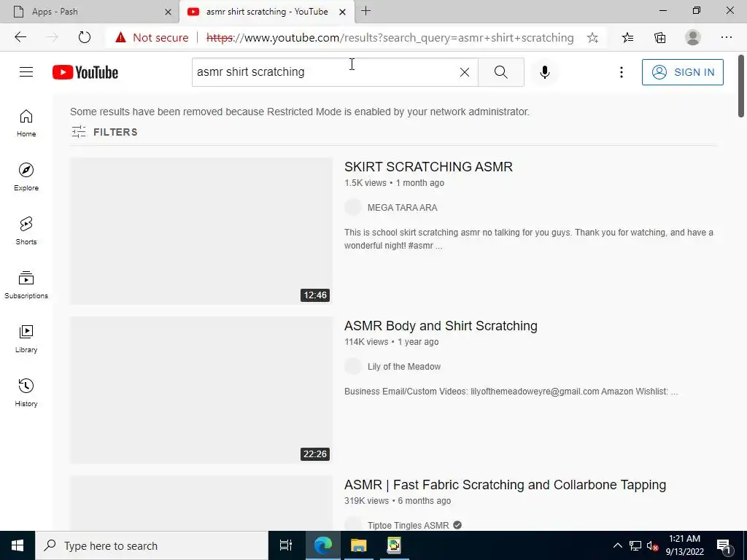Open browser Collections
The height and width of the screenshot is (560, 747).
coord(659,38)
